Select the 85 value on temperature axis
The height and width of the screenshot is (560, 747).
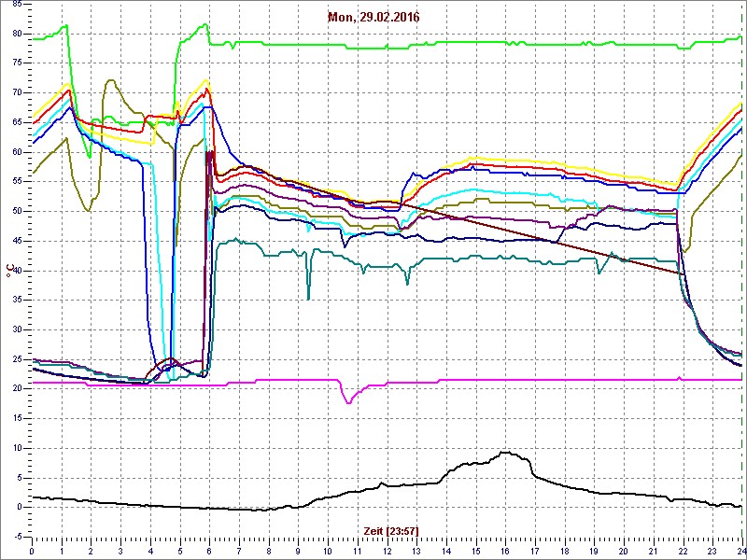click(16, 4)
